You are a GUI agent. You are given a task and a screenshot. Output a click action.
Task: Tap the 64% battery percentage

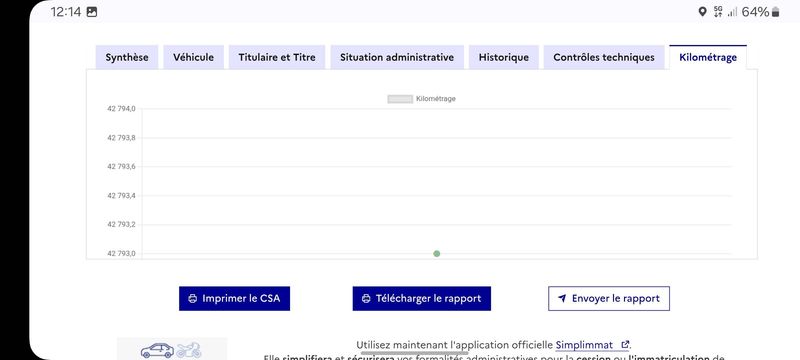[x=755, y=12]
